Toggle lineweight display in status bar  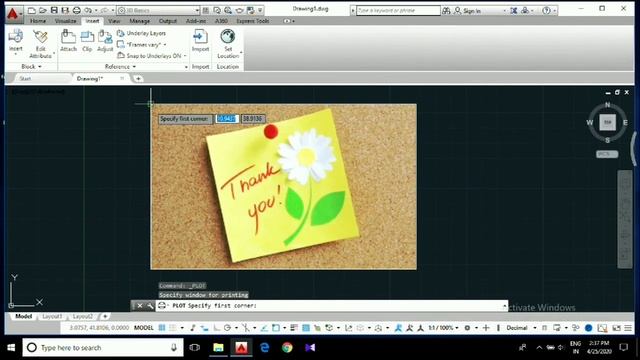[294, 328]
